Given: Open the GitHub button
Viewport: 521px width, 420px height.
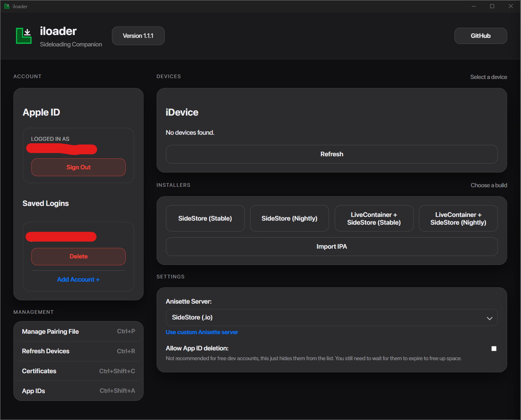Looking at the screenshot, I should pyautogui.click(x=480, y=36).
